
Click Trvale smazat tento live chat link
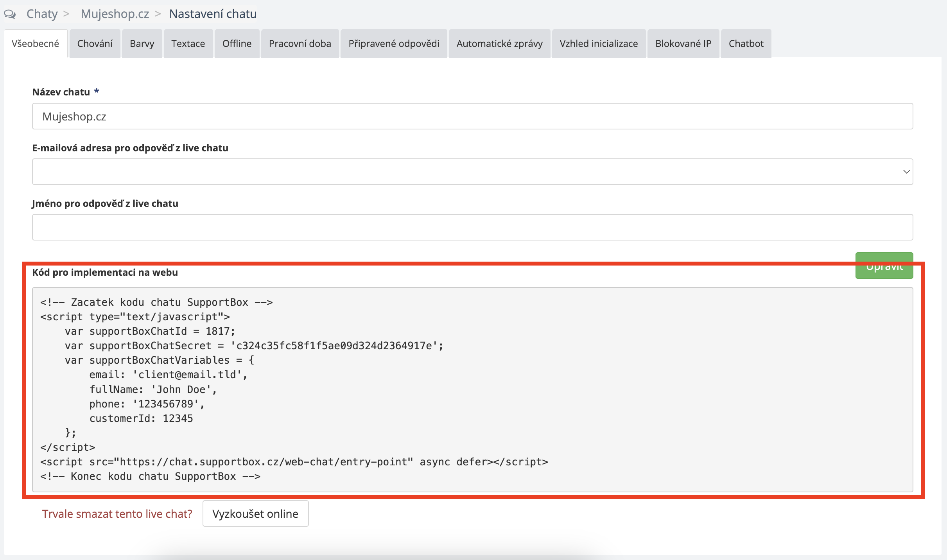point(117,514)
